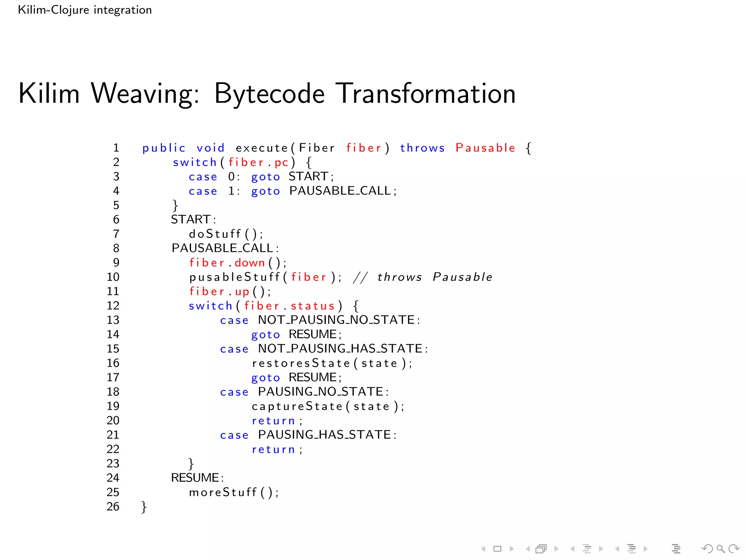
Task: Click 'goto RESUME;' on line 14
Action: pyautogui.click(x=297, y=334)
